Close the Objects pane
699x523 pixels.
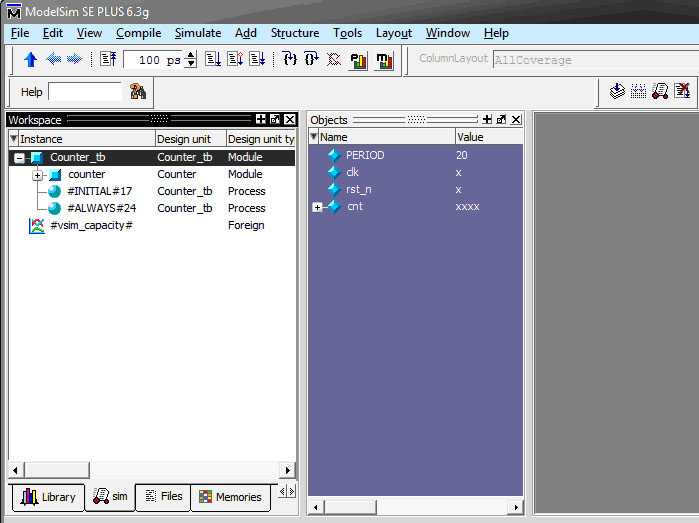[x=516, y=119]
